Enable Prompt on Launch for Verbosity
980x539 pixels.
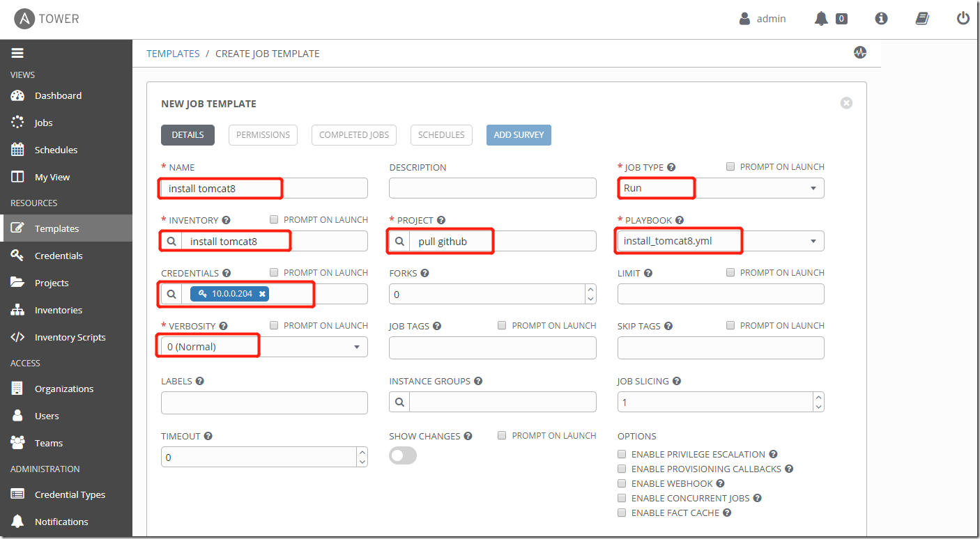(274, 325)
